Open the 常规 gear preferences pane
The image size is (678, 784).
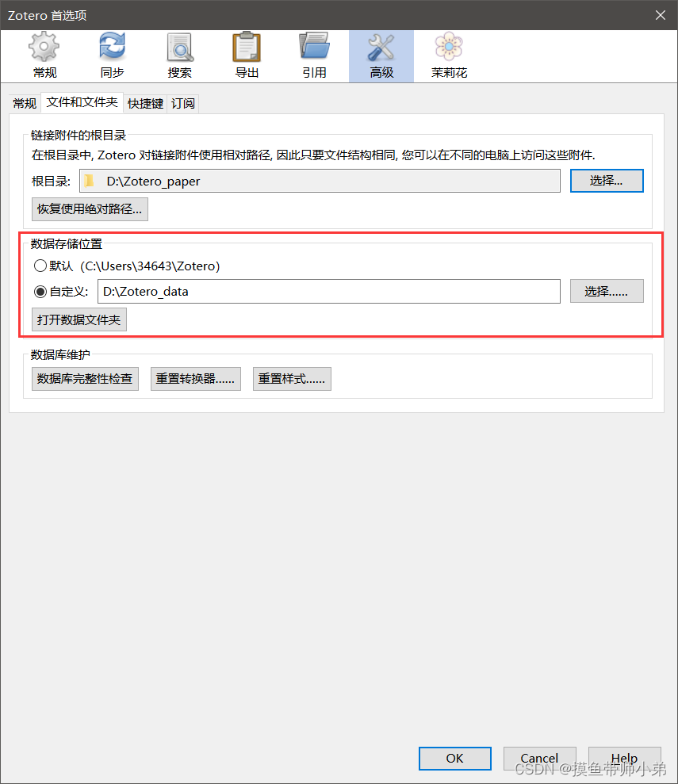coord(44,56)
